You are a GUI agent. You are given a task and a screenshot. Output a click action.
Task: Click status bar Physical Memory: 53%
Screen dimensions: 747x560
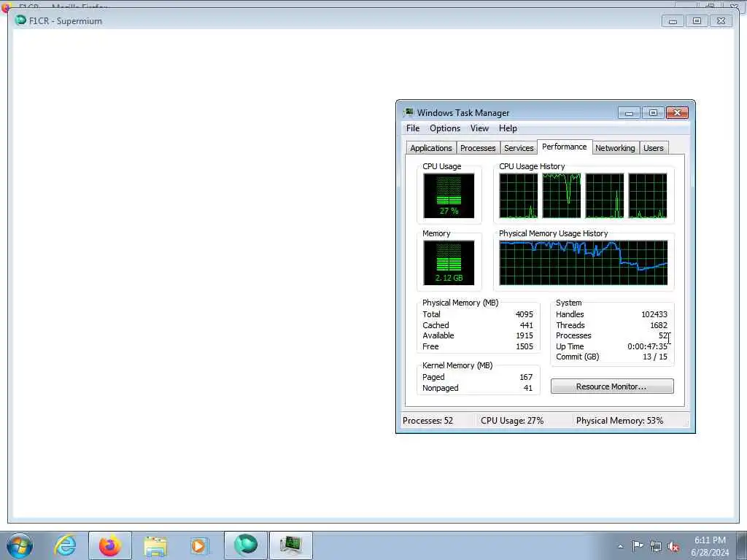point(619,421)
